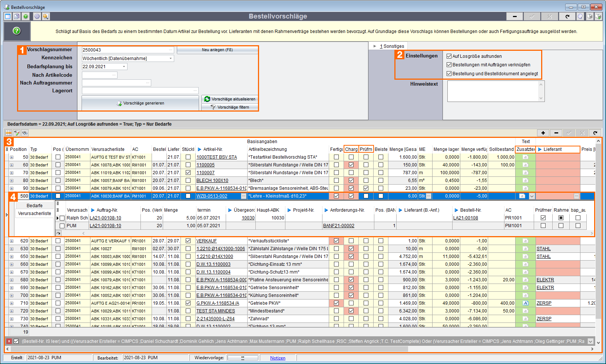
Task: Toggle Auf Losgröße aufrunden checkbox
Action: pyautogui.click(x=449, y=56)
